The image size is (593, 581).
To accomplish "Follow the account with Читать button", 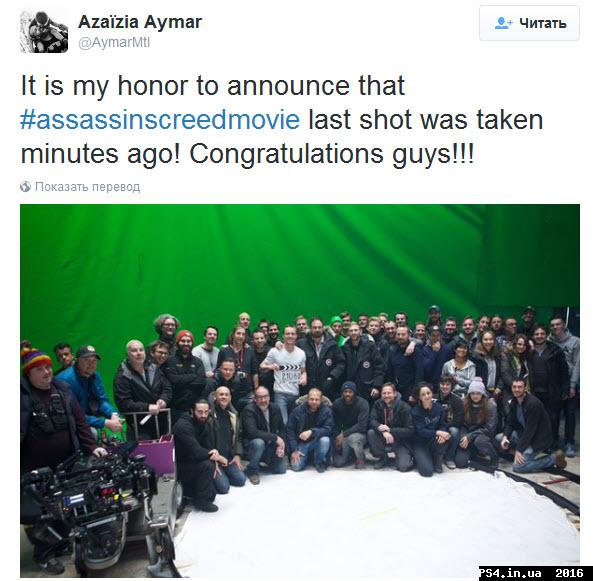I will click(529, 23).
